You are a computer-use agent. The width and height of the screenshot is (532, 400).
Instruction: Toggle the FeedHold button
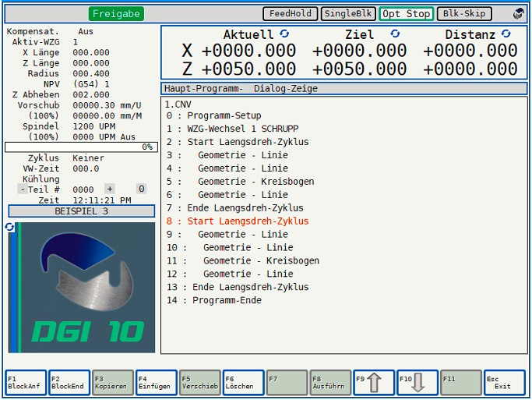coord(290,13)
